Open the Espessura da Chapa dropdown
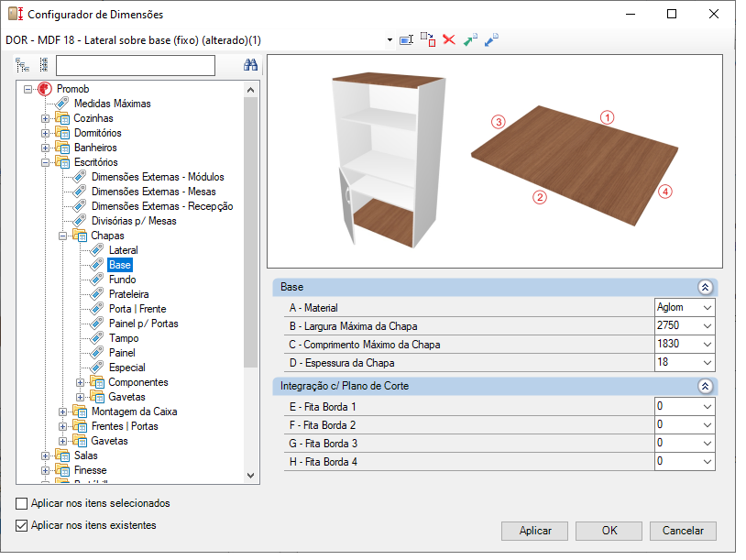The height and width of the screenshot is (560, 746). (x=708, y=363)
